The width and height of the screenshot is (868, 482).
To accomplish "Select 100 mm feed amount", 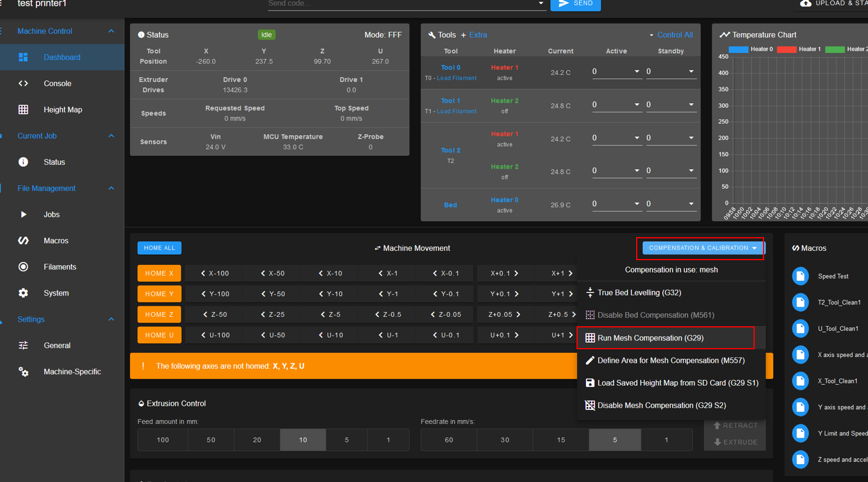I will 163,440.
